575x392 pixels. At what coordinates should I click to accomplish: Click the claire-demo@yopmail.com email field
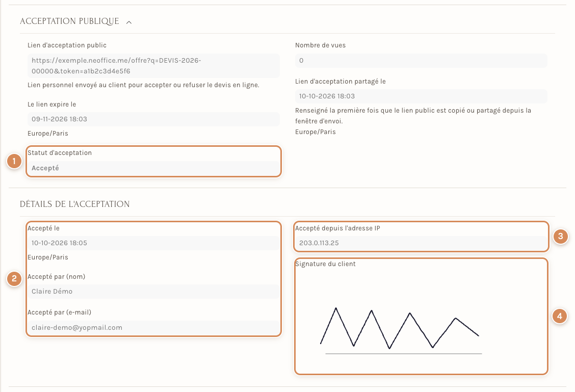pyautogui.click(x=153, y=327)
